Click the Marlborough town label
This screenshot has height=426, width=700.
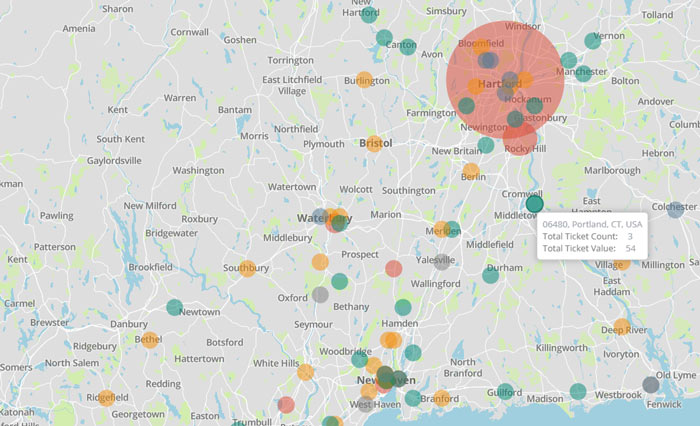tap(612, 170)
